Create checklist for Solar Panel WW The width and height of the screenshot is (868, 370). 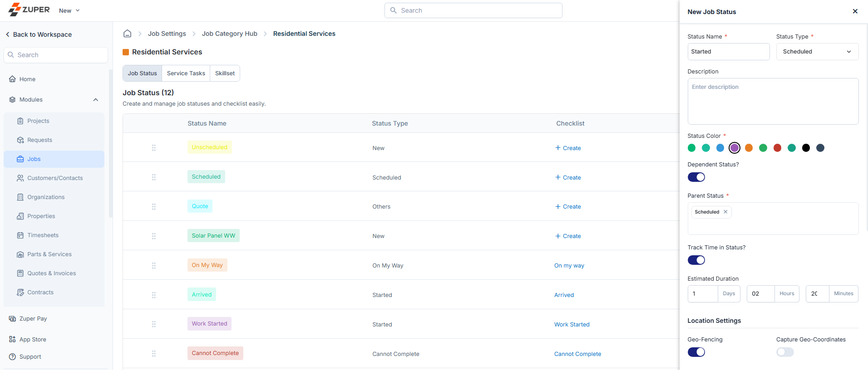click(568, 236)
